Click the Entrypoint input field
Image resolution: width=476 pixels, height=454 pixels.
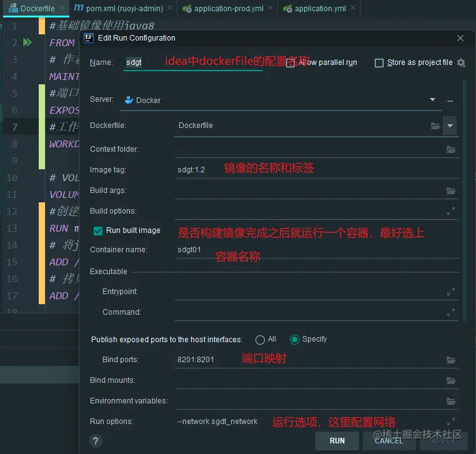pyautogui.click(x=310, y=292)
